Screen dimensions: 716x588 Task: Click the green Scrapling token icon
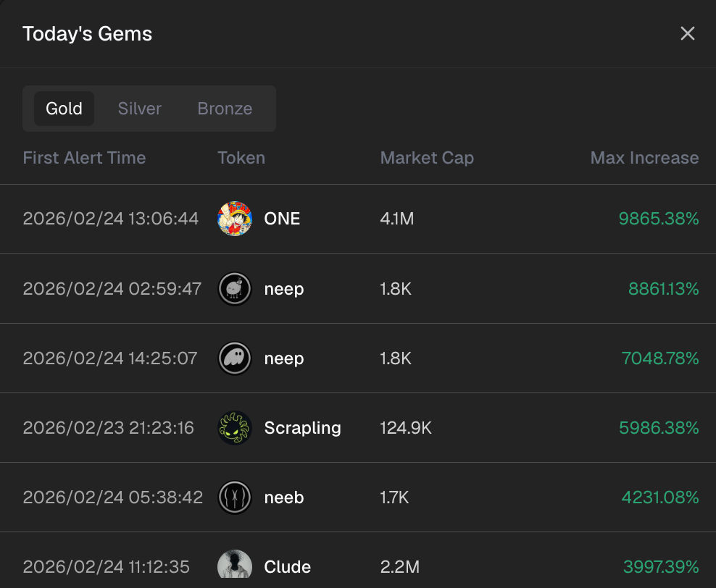tap(235, 428)
